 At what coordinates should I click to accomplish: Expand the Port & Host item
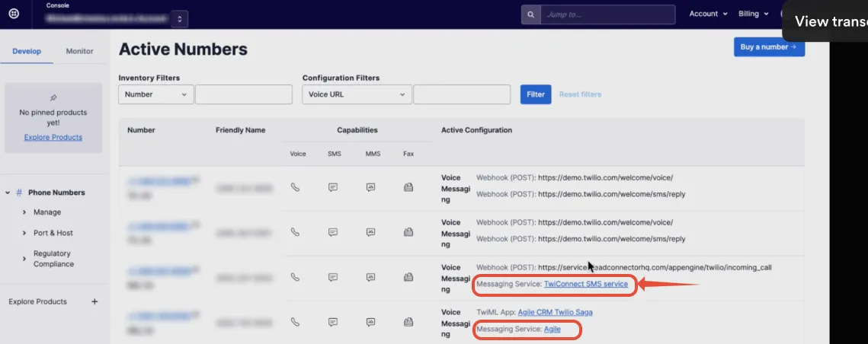24,233
